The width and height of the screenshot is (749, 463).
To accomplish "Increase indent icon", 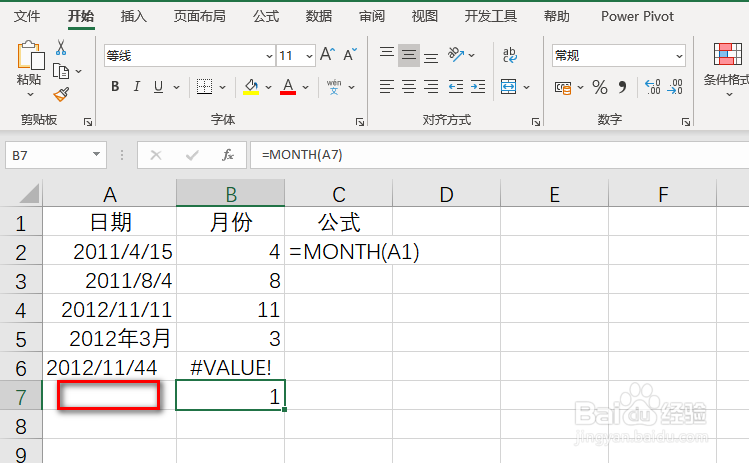I will [478, 87].
